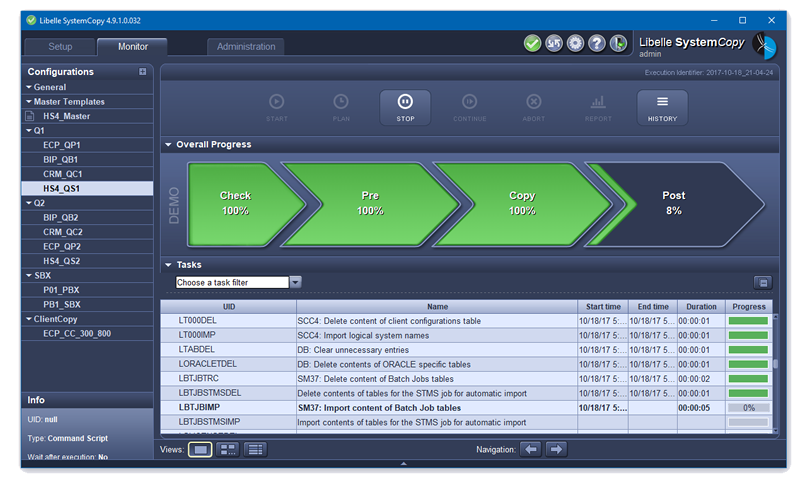Image resolution: width=800 pixels, height=478 pixels.
Task: Open the Administration tab
Action: click(246, 46)
